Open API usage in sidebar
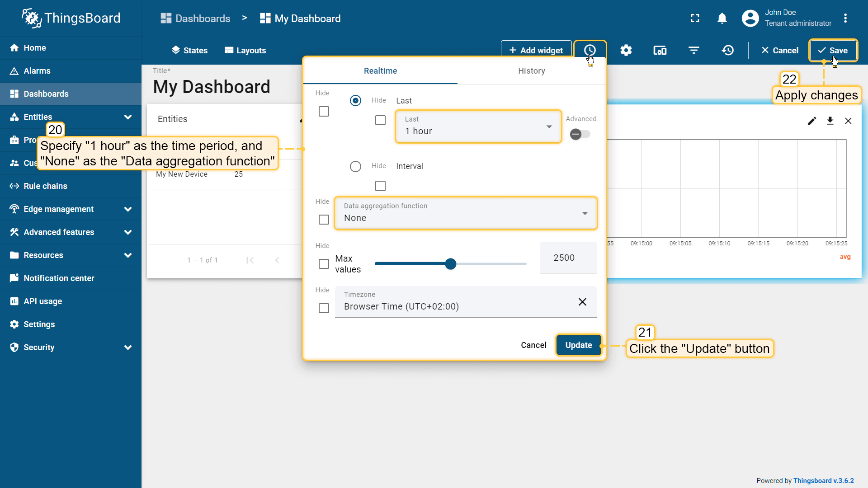This screenshot has width=868, height=488. (x=71, y=301)
